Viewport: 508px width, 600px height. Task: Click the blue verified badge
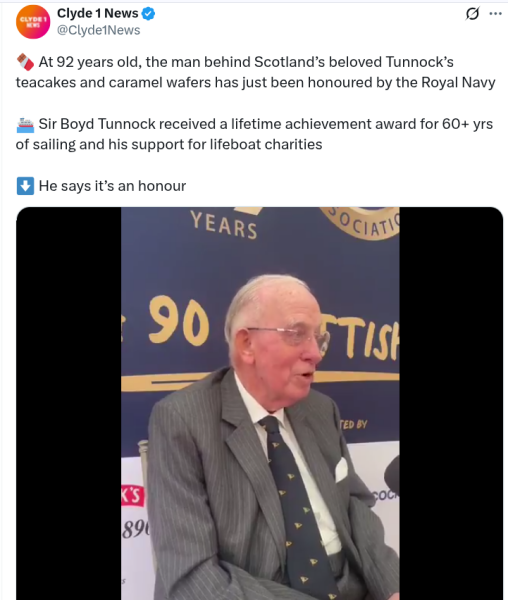148,14
